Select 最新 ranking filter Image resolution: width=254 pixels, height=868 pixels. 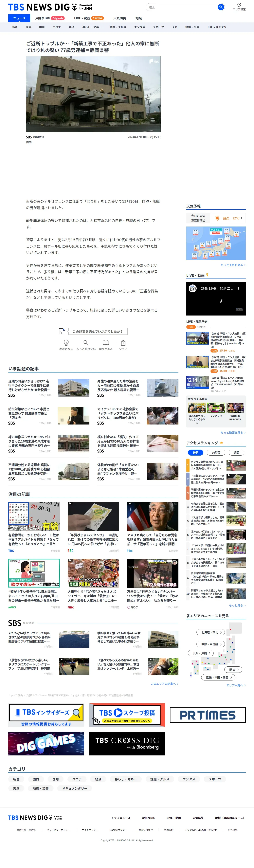pos(195,453)
